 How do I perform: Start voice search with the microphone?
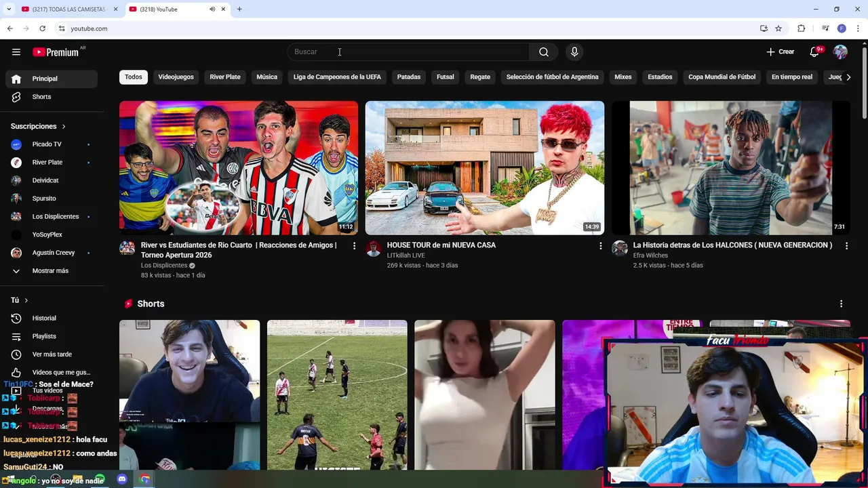pyautogui.click(x=574, y=52)
